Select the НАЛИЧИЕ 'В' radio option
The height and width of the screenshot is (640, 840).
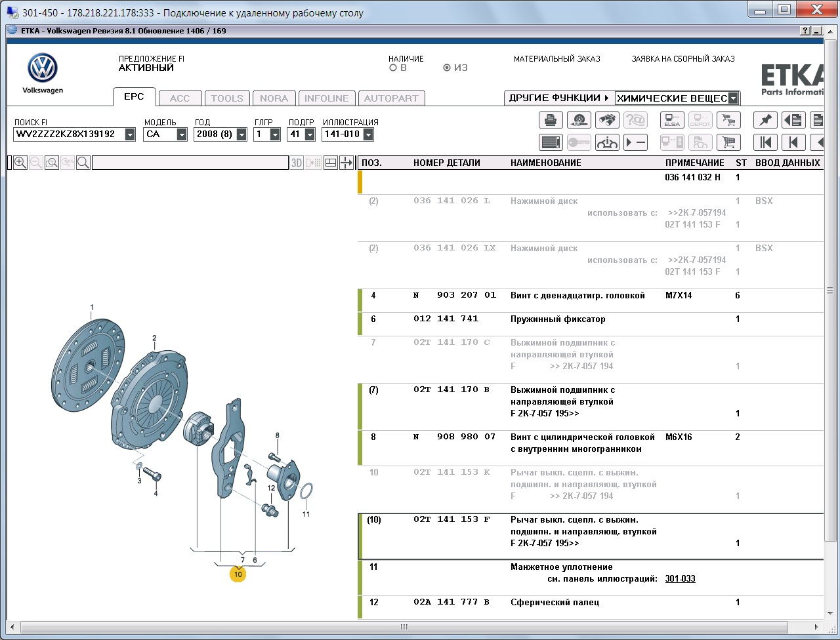393,68
